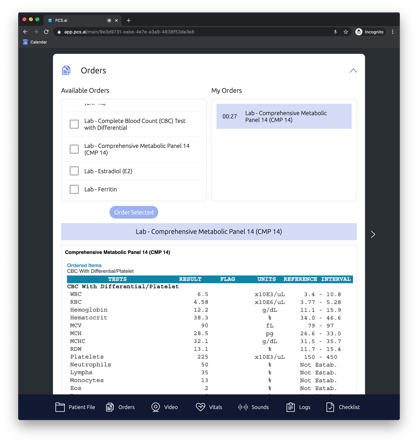418x444 pixels.
Task: Check Lab - Comprehensive Metabolic Panel 14 checkbox
Action: (74, 149)
